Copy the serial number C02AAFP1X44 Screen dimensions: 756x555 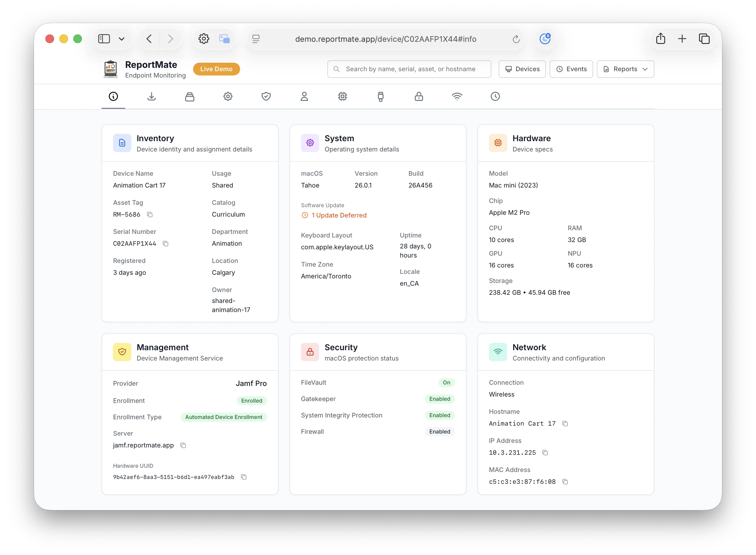pos(166,244)
